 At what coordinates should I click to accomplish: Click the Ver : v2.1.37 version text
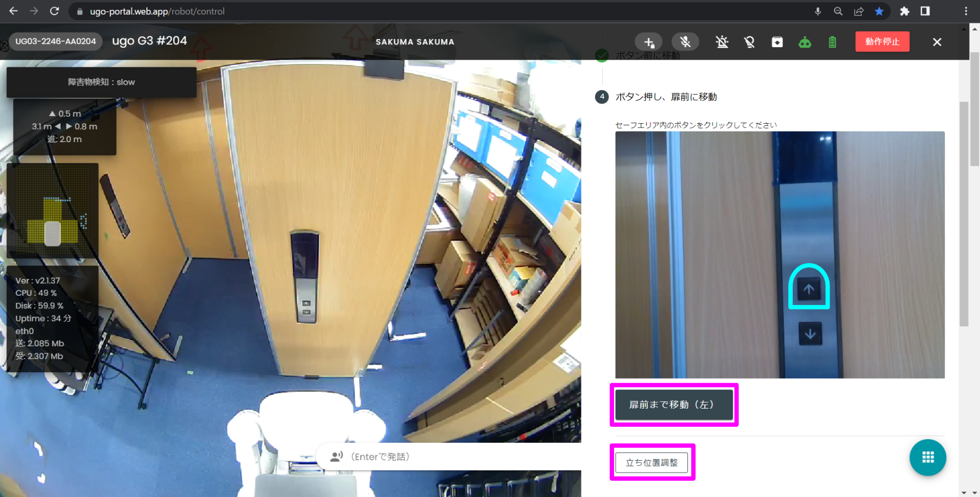pos(37,281)
